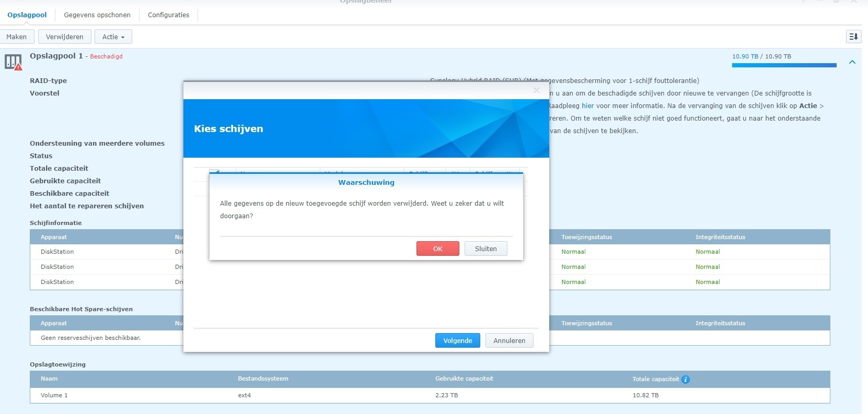Image resolution: width=868 pixels, height=414 pixels.
Task: Open the Opslagpool tab
Action: pos(27,15)
